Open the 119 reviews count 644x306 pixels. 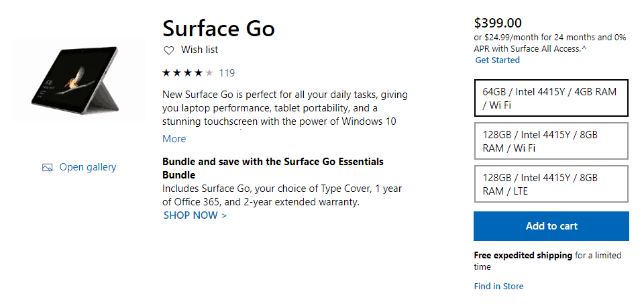coord(227,73)
